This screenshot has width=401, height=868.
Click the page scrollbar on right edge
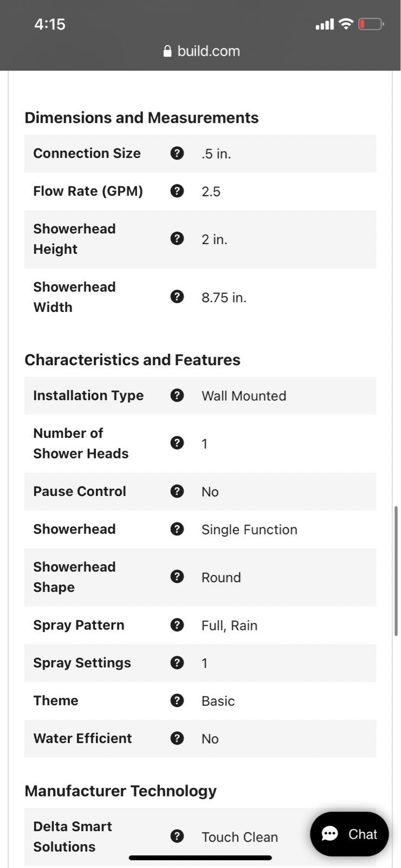click(396, 571)
